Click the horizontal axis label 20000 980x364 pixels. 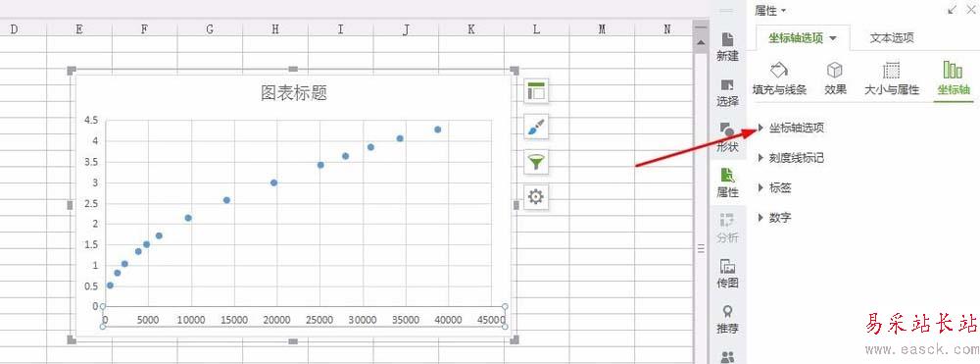pyautogui.click(x=277, y=320)
